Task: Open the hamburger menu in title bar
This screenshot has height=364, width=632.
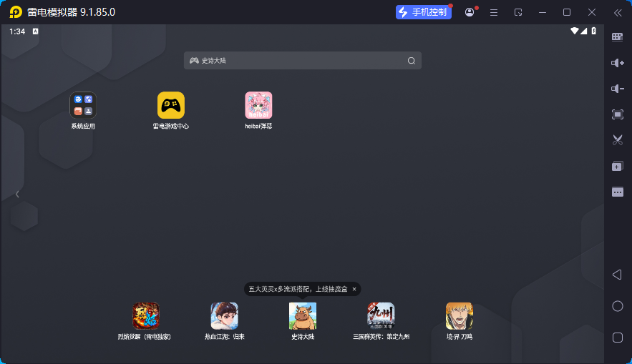Action: point(494,12)
